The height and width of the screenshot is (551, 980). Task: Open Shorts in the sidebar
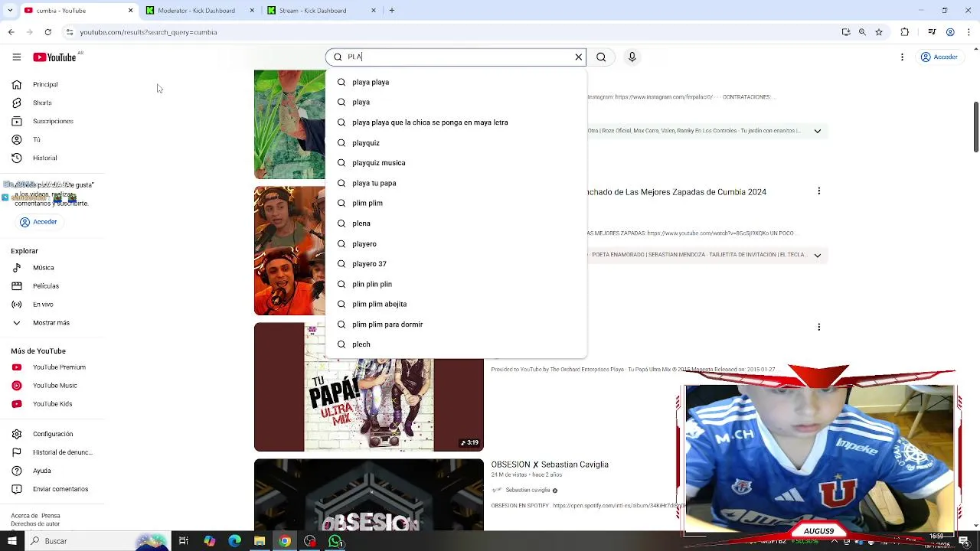[42, 103]
